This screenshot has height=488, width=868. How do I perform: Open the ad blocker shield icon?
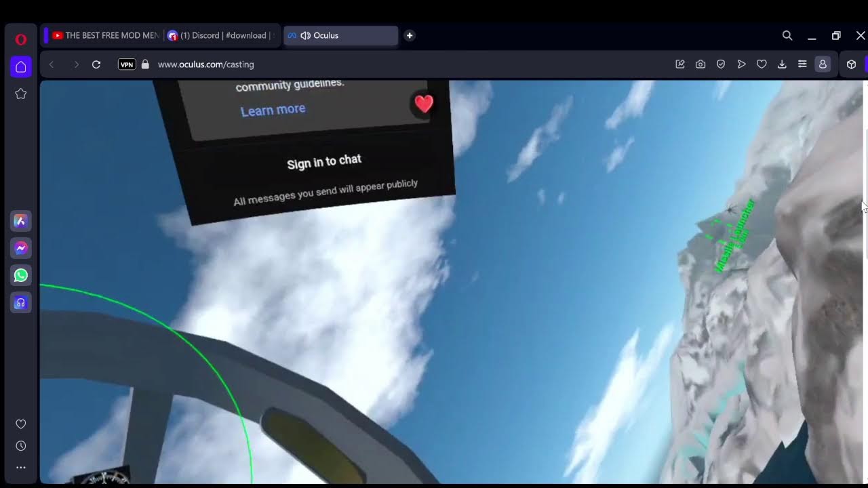[x=721, y=64]
